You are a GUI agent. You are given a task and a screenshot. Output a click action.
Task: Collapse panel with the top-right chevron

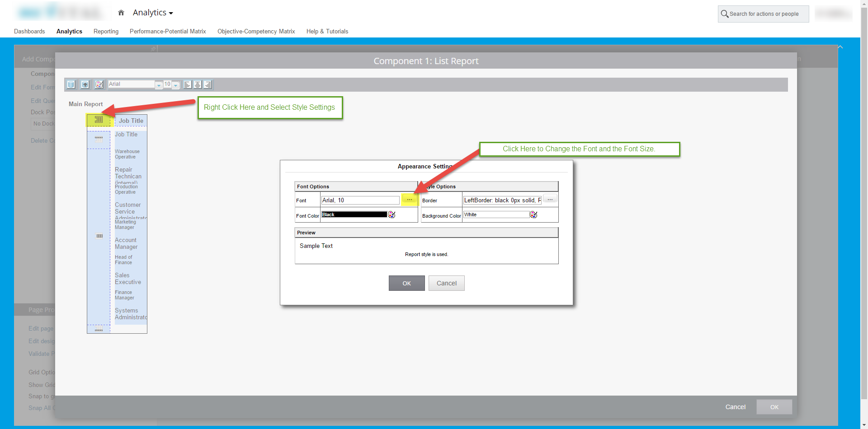[840, 47]
